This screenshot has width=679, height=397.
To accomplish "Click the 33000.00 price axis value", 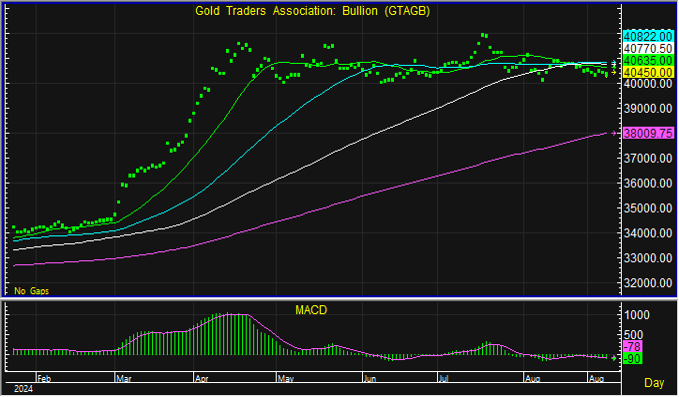I will (648, 258).
